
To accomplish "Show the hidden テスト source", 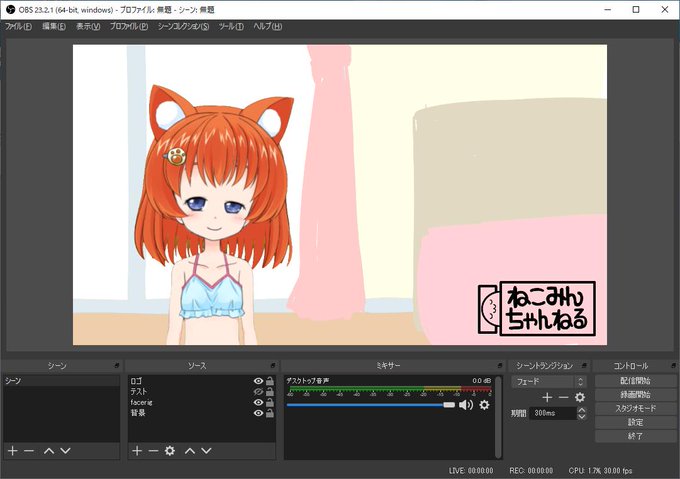I will pyautogui.click(x=258, y=391).
